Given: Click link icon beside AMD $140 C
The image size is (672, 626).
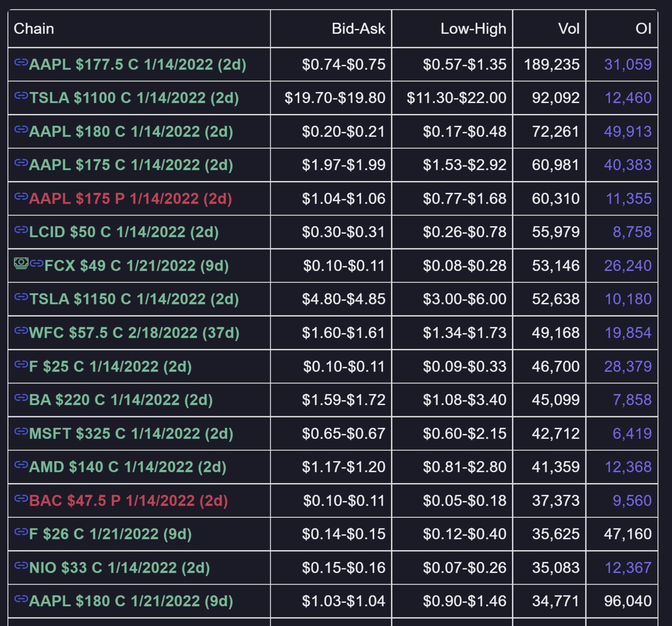Looking at the screenshot, I should coord(21,464).
